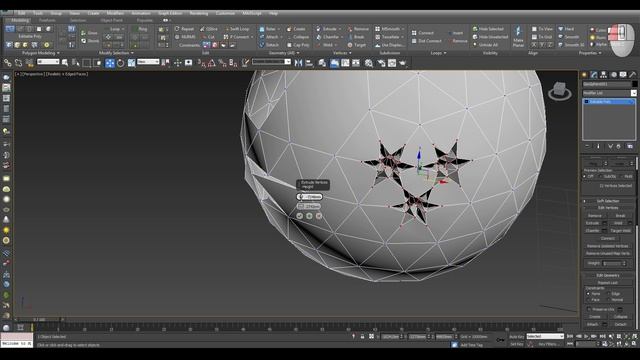Screen dimensions: 640x360
Task: Switch to the Object Paint ribbon tab
Action: (x=111, y=20)
